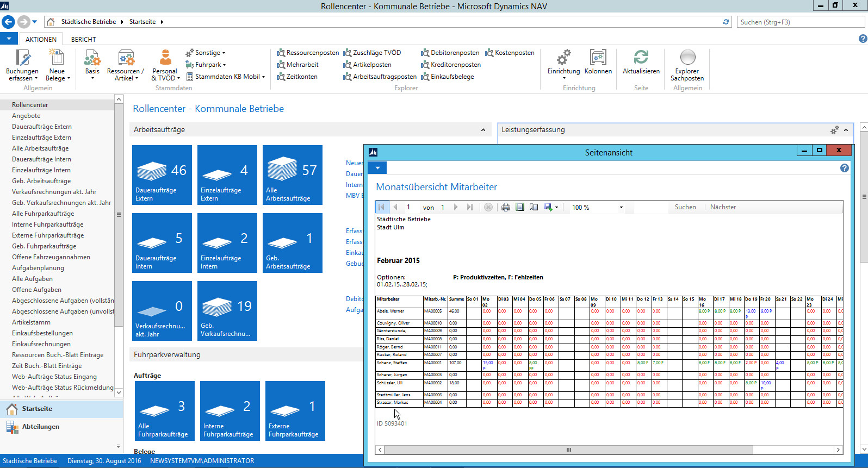Screen dimensions: 868x468
Task: Open help in the Seitenansicht window
Action: 844,168
